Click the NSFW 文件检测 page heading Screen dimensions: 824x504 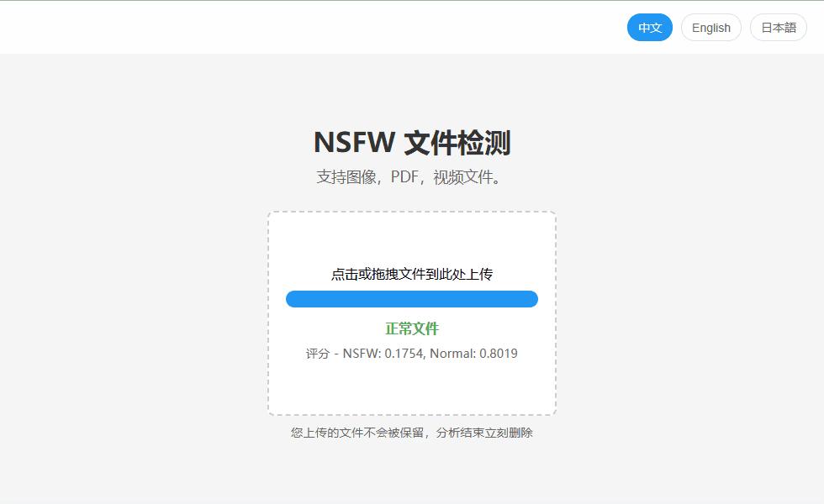point(412,142)
